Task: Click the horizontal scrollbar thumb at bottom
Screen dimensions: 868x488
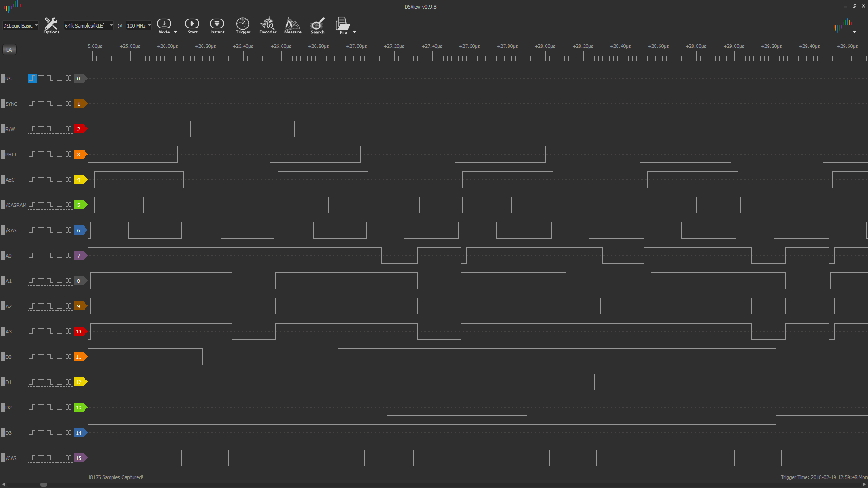Action: pyautogui.click(x=43, y=484)
